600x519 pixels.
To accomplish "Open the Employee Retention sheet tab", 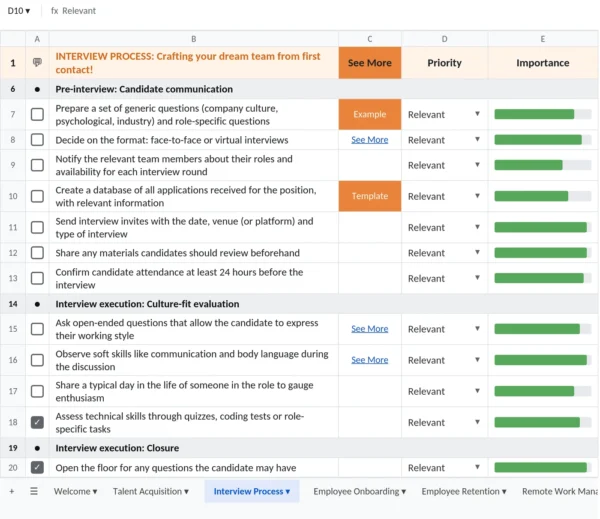I will (464, 491).
